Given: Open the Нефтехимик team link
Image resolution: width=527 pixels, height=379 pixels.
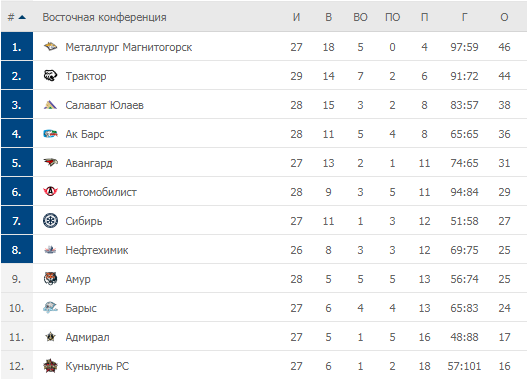Looking at the screenshot, I should point(97,250).
